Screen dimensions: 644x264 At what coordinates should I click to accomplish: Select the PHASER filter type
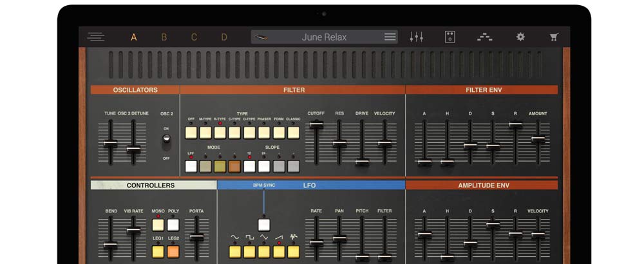264,133
